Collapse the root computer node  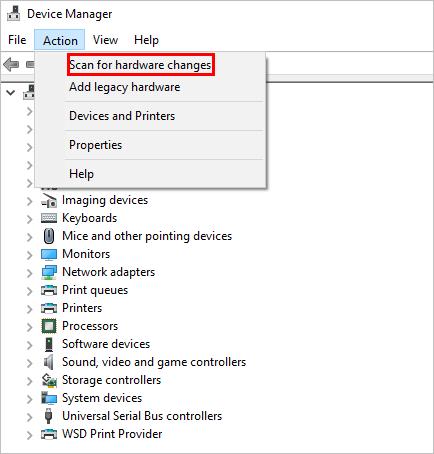(11, 93)
